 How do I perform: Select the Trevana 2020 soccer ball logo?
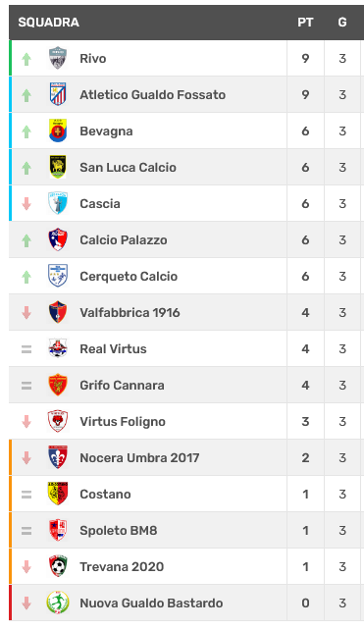58,566
